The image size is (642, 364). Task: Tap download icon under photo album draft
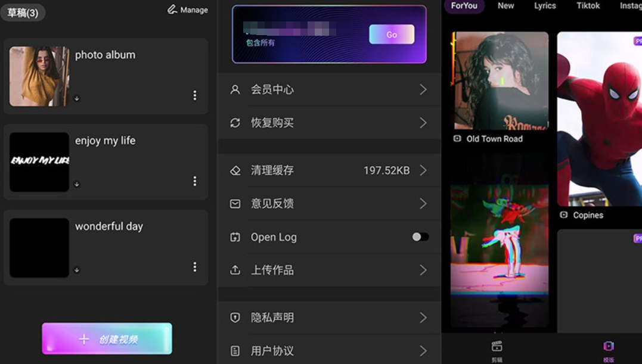[77, 97]
